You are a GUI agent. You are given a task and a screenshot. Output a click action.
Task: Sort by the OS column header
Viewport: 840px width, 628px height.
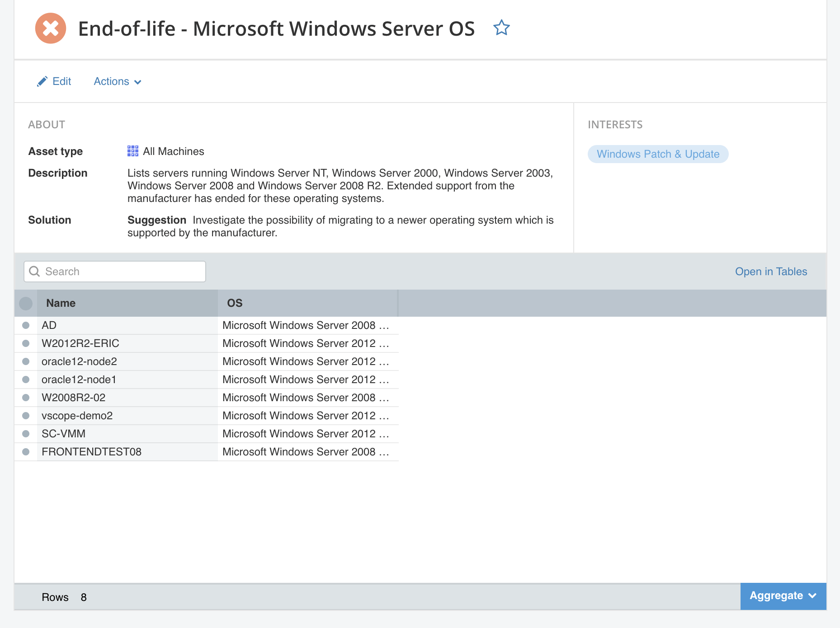pos(307,303)
